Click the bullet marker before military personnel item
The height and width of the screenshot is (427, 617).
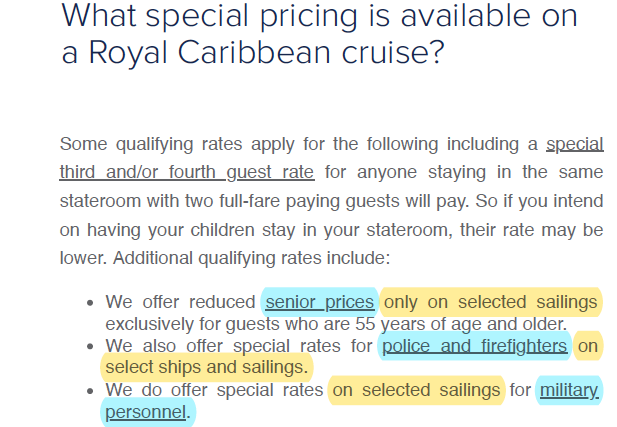91,390
